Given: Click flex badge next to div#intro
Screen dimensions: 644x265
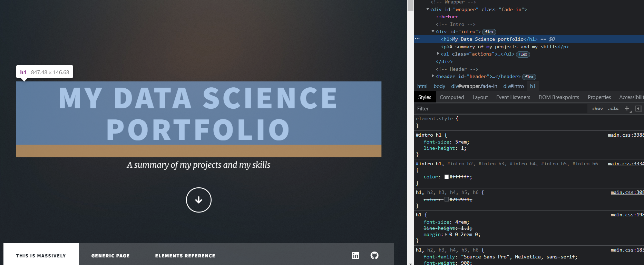Looking at the screenshot, I should (489, 32).
